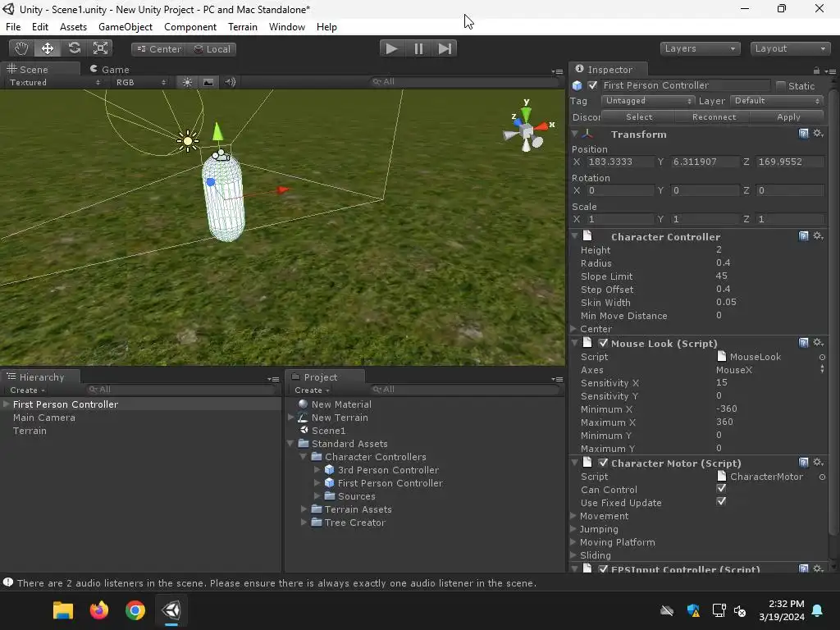
Task: Click the prefab Reconnect button
Action: [x=714, y=116]
